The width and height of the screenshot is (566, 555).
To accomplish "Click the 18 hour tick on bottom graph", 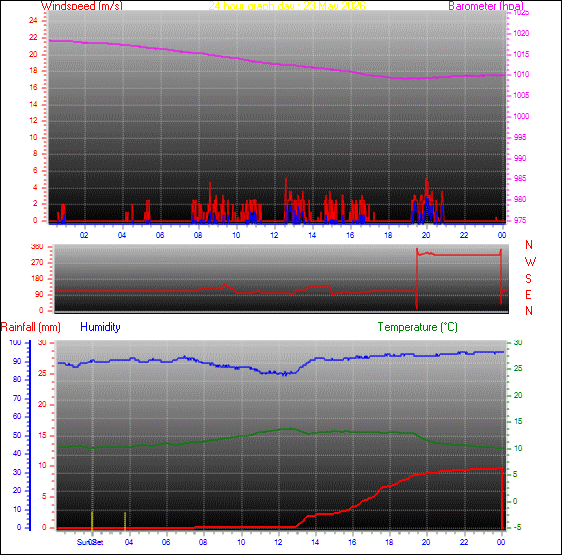I will (389, 542).
